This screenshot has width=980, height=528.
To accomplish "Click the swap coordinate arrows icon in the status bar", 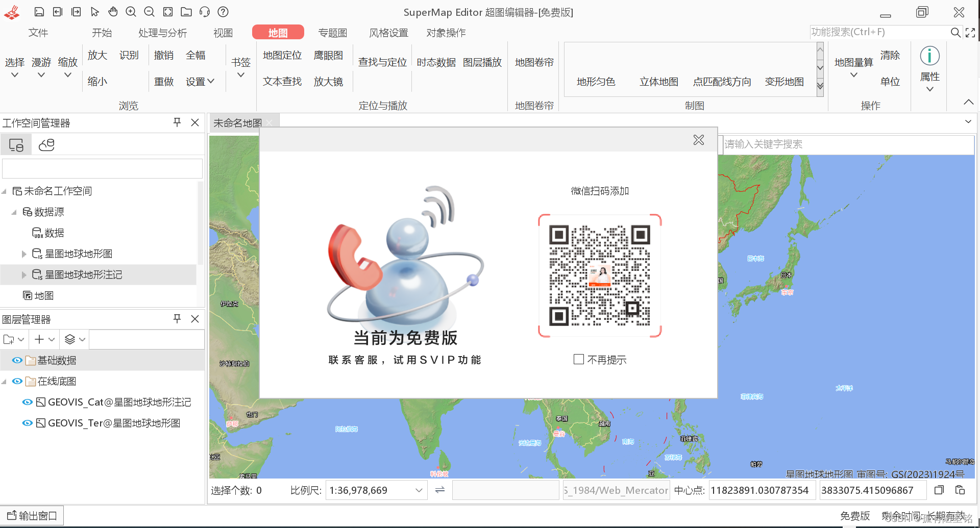I will (x=440, y=490).
